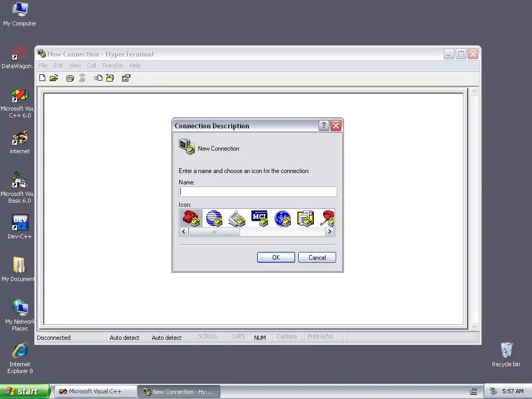Screen dimensions: 532x399
Task: Click the Connection Description help question mark
Action: [x=324, y=126]
